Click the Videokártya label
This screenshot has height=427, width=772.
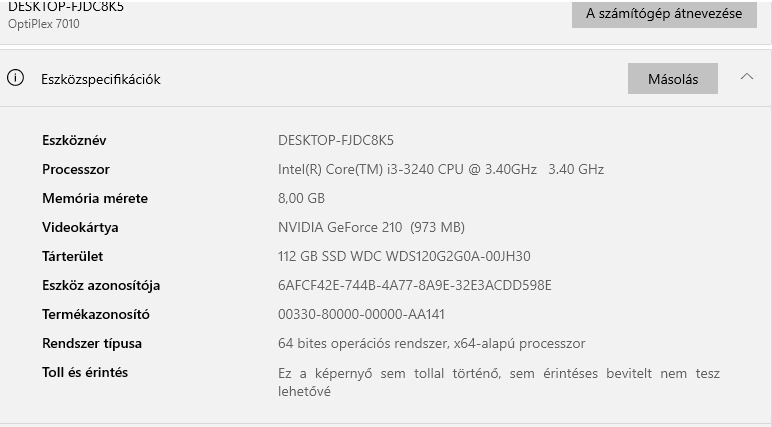pos(80,227)
